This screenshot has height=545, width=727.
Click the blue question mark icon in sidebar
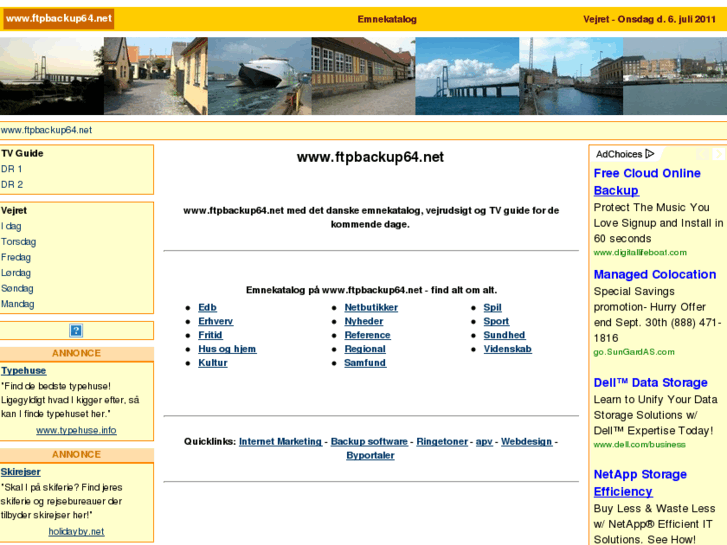(76, 331)
